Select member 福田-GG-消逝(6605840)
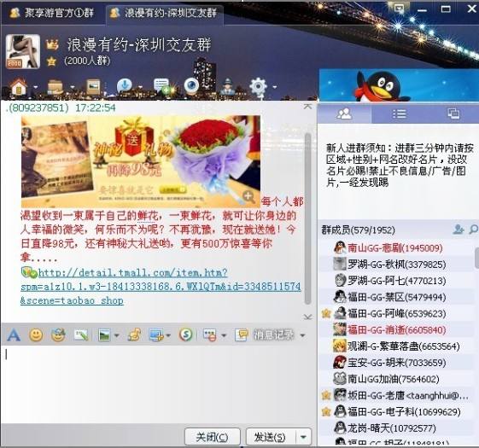 pos(397,330)
